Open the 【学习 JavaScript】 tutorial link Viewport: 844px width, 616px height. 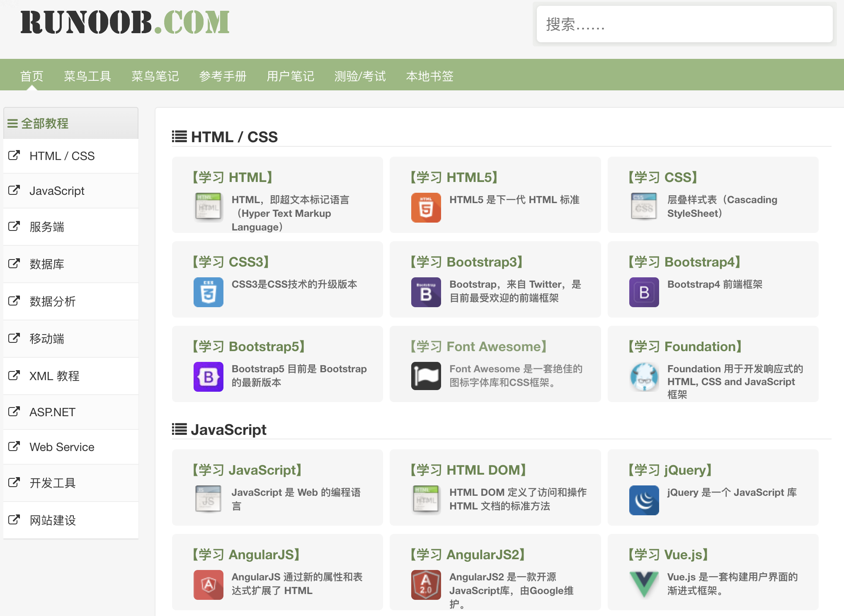247,470
